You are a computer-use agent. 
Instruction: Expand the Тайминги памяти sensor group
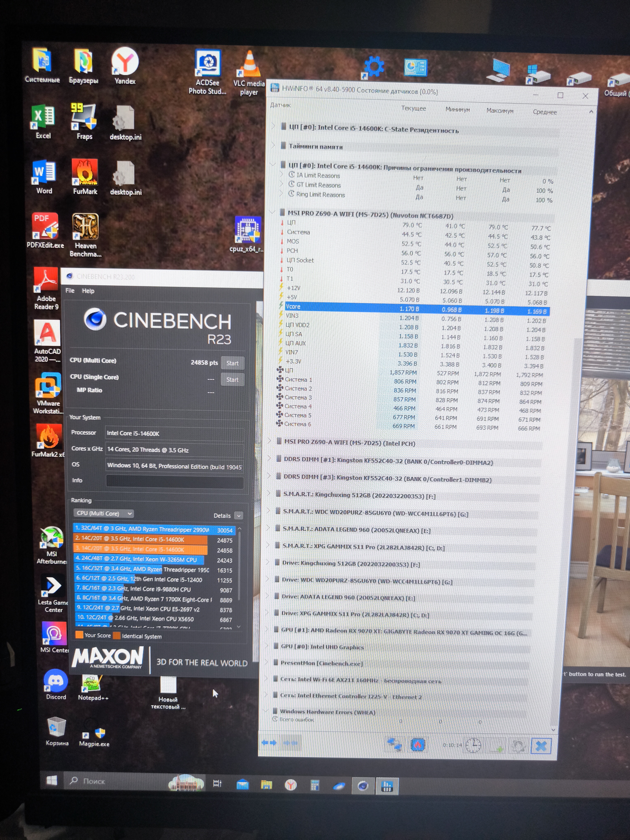[x=273, y=145]
